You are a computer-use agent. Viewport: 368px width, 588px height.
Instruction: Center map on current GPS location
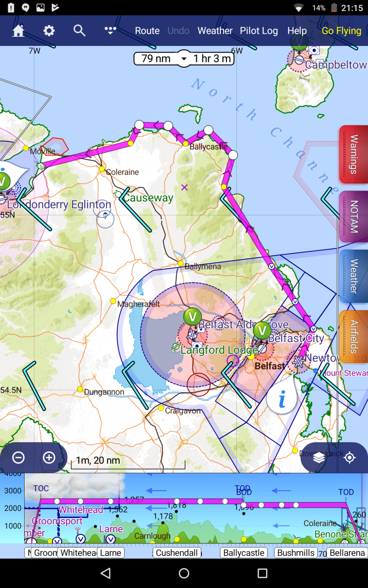point(350,457)
